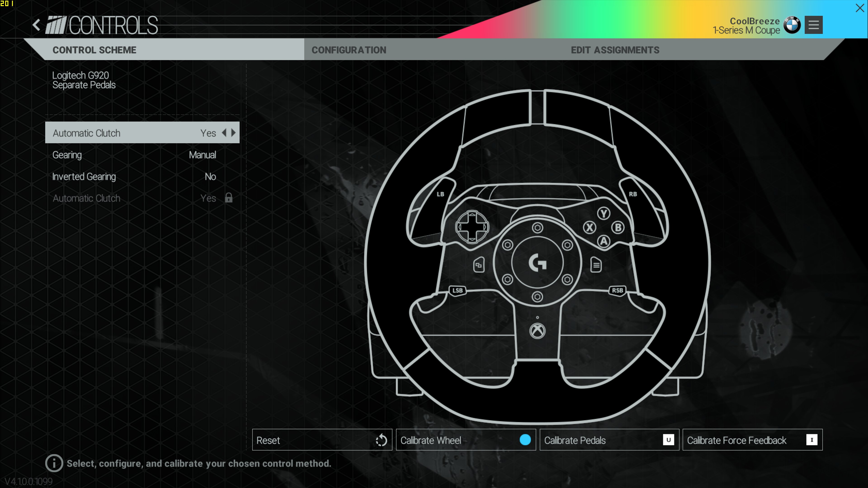Click the X button on the wheel diagram

[589, 228]
